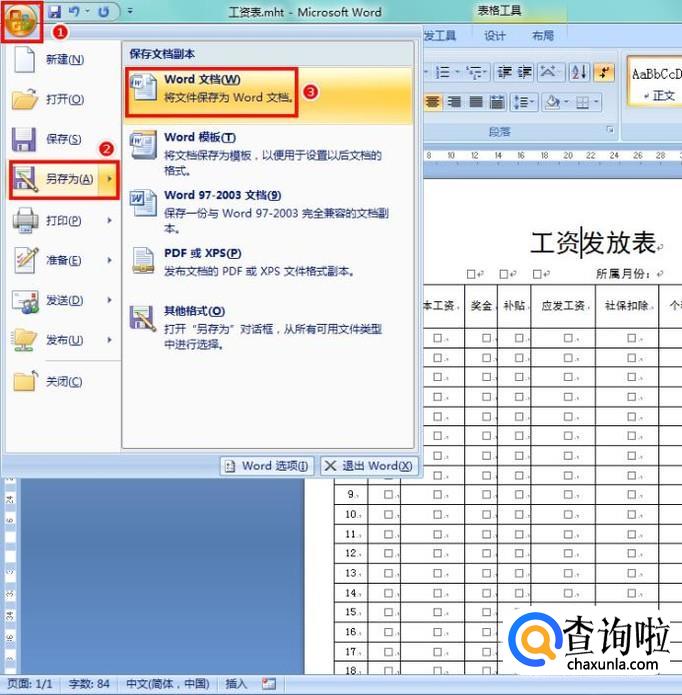
Task: Expand the 发布 submenu arrow
Action: click(x=109, y=340)
